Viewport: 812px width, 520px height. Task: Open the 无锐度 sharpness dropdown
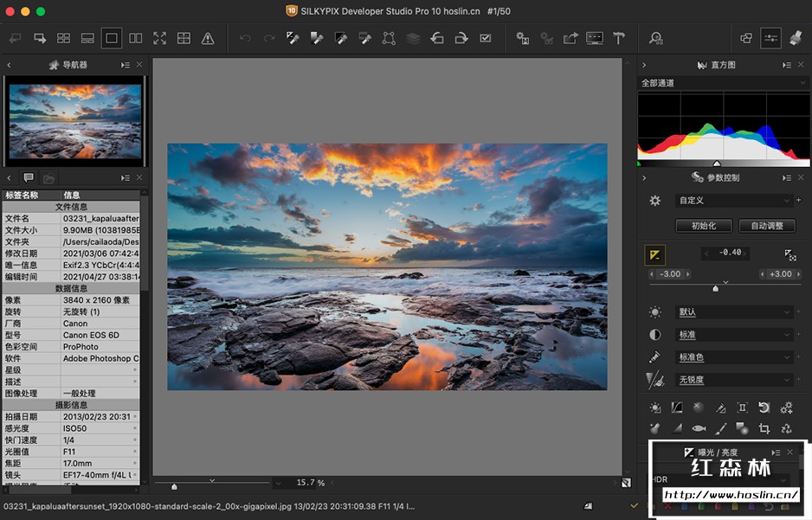pyautogui.click(x=734, y=380)
